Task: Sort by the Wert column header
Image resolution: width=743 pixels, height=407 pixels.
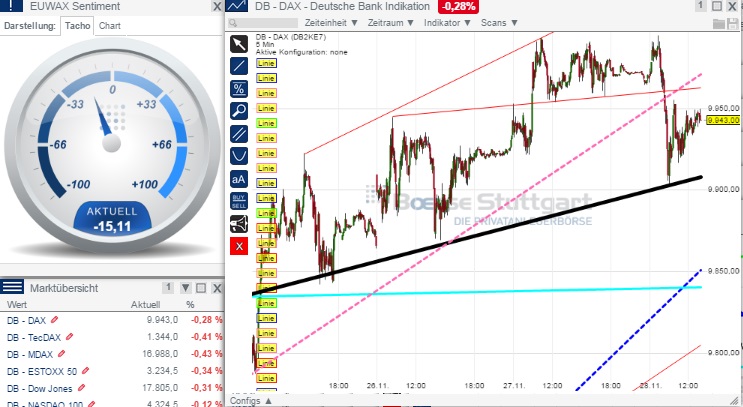Action: tap(17, 305)
